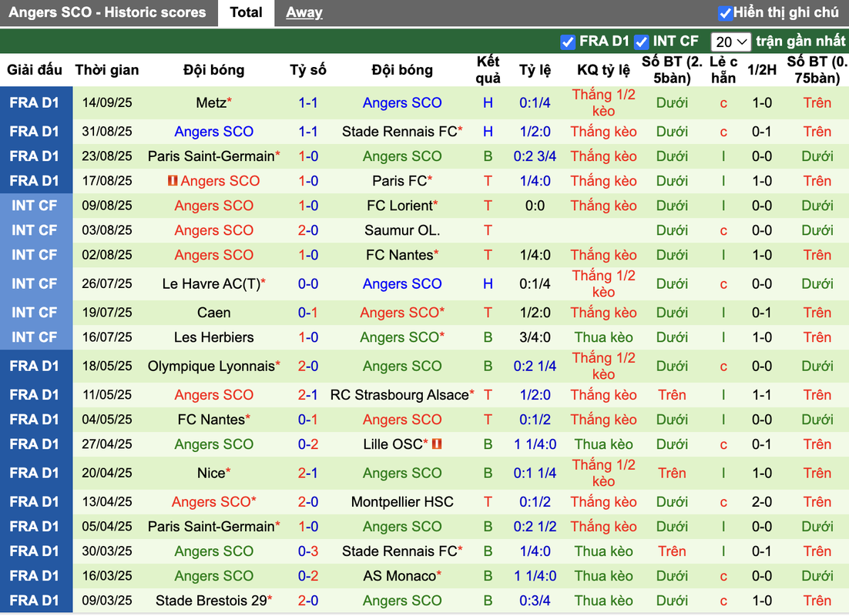The image size is (849, 616).
Task: Click the 0:2 1/4 odds for Lyonnais match
Action: click(x=535, y=366)
